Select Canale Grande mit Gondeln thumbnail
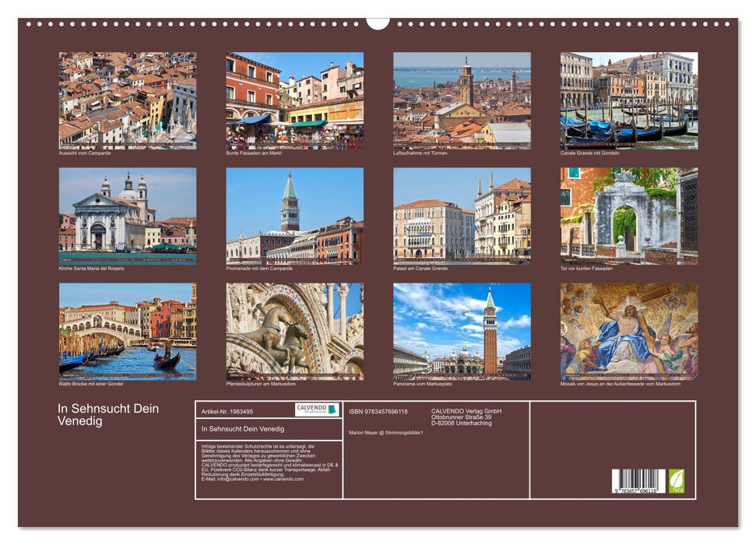 point(629,100)
